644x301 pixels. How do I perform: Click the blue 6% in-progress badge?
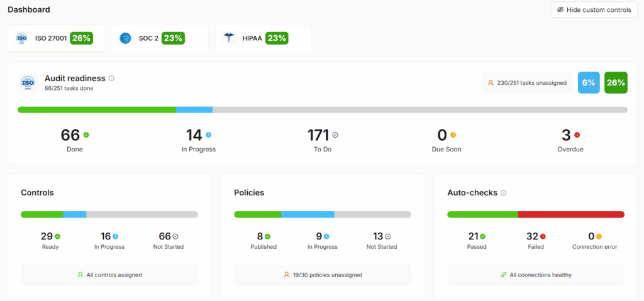coord(589,82)
